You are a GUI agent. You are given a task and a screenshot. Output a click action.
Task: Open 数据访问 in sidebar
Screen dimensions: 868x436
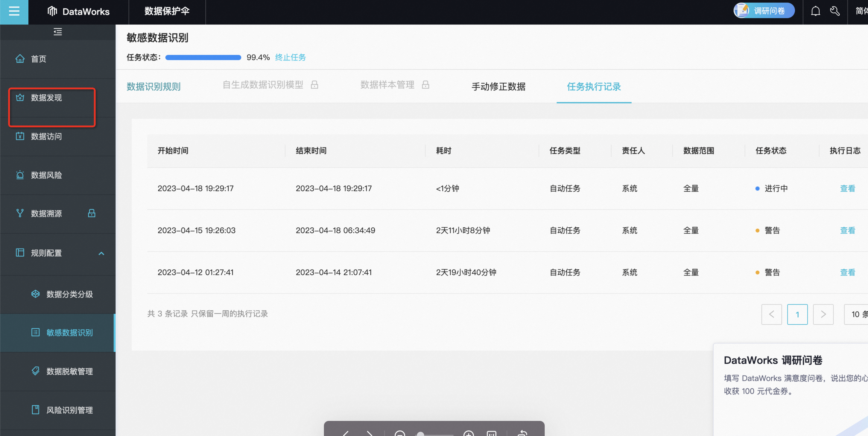[x=46, y=137]
